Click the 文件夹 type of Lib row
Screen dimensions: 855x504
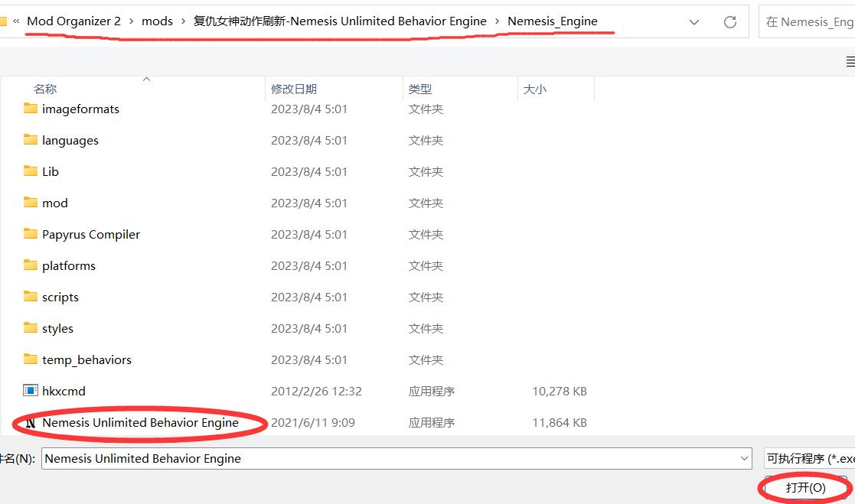coord(426,171)
